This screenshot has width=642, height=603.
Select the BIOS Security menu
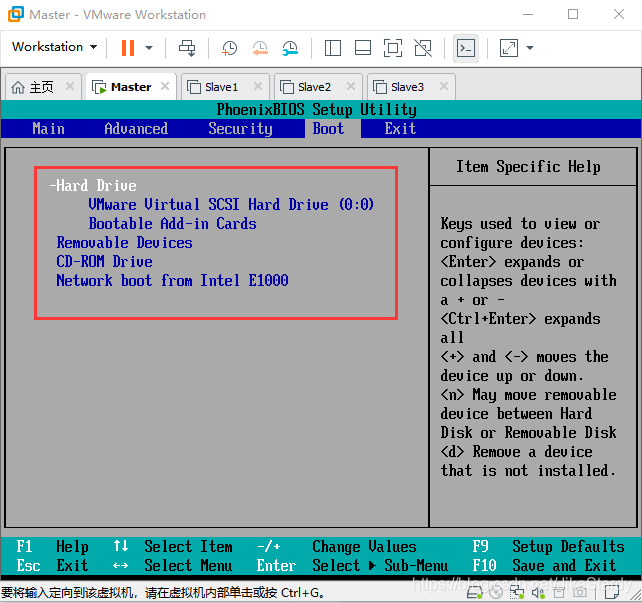(240, 129)
